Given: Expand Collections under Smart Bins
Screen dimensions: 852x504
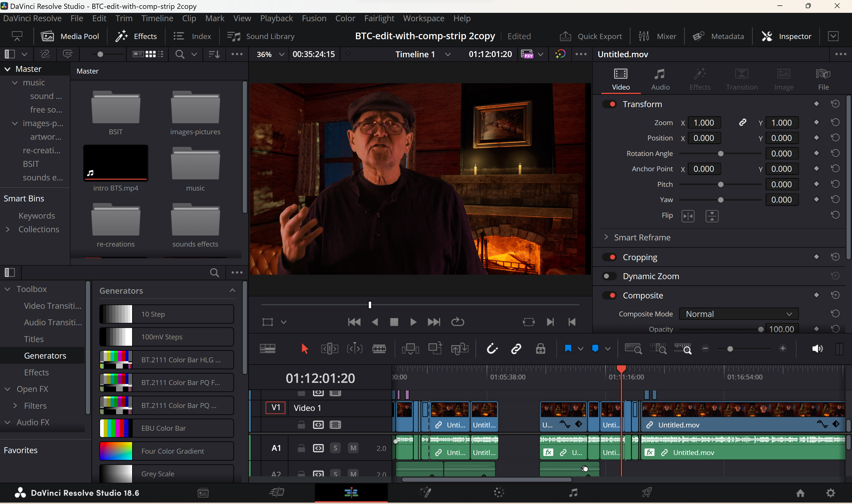Looking at the screenshot, I should pyautogui.click(x=7, y=229).
